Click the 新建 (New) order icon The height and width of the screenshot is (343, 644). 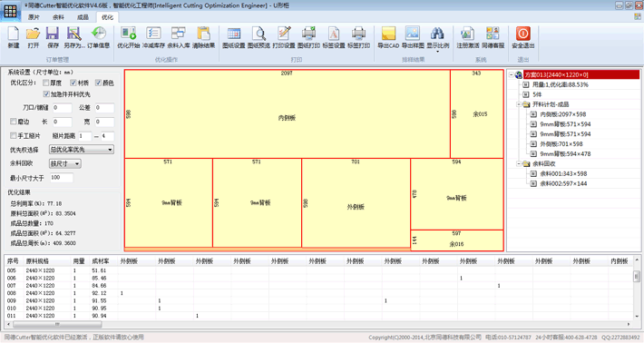tap(13, 37)
